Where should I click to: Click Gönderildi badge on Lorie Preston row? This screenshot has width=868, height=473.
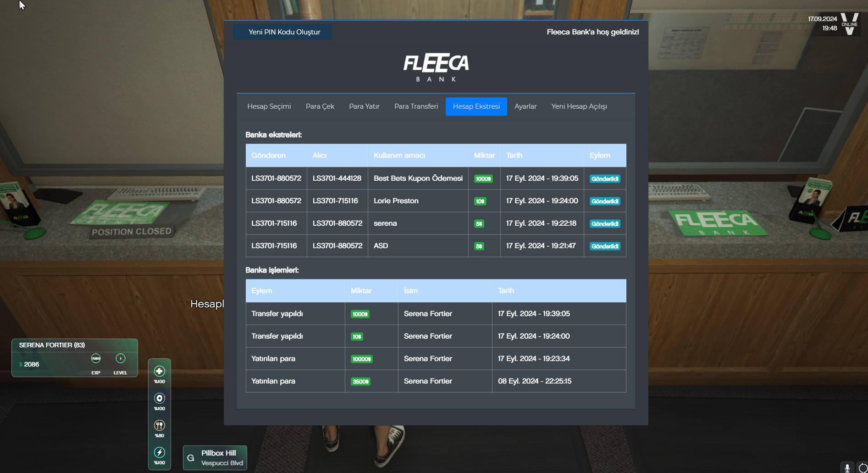(x=605, y=201)
